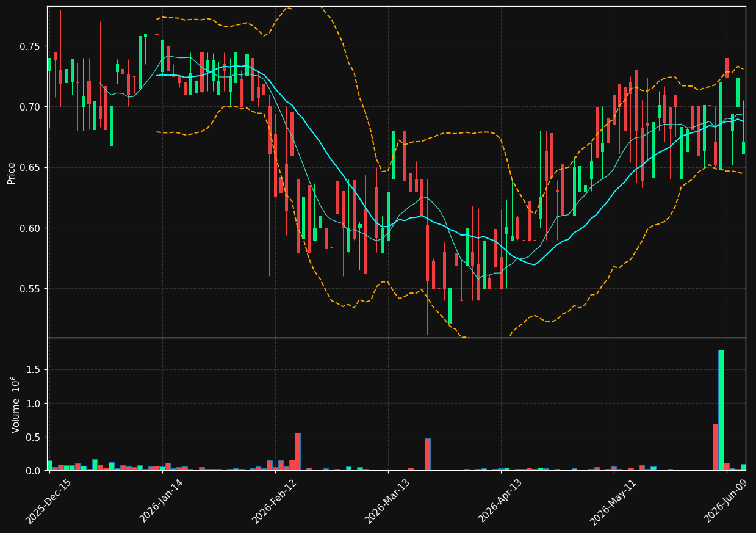Click the 0.65 price axis label
756x533 pixels.
(x=31, y=167)
